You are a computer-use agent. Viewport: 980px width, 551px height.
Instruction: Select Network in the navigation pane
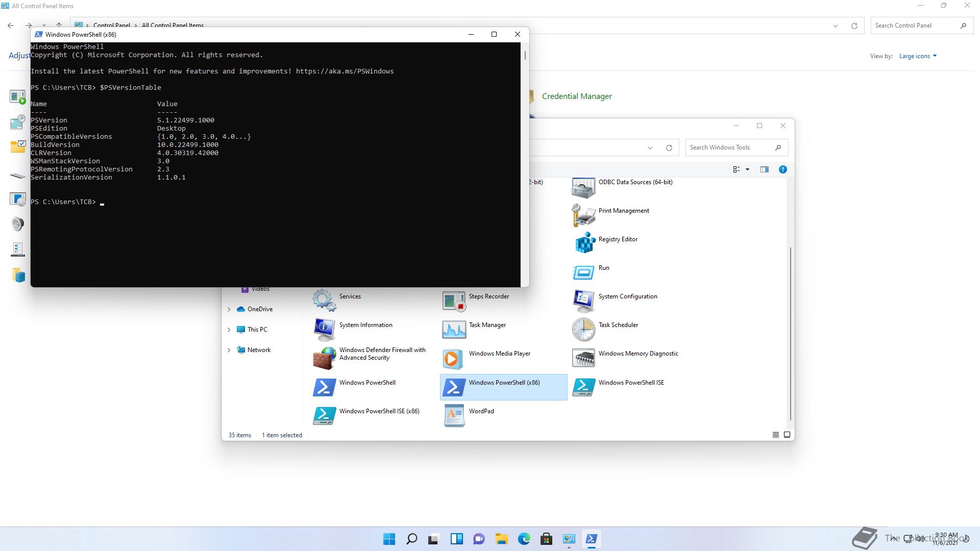(x=259, y=350)
